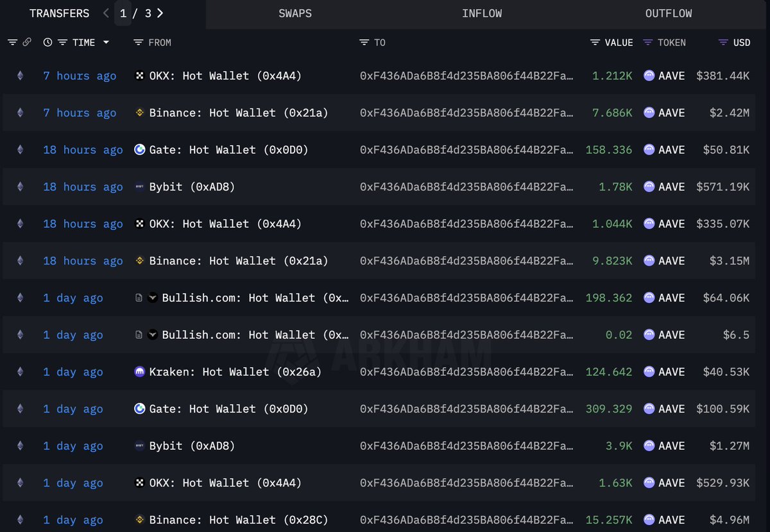This screenshot has height=532, width=770.
Task: Open the VALUE column filter
Action: point(595,42)
